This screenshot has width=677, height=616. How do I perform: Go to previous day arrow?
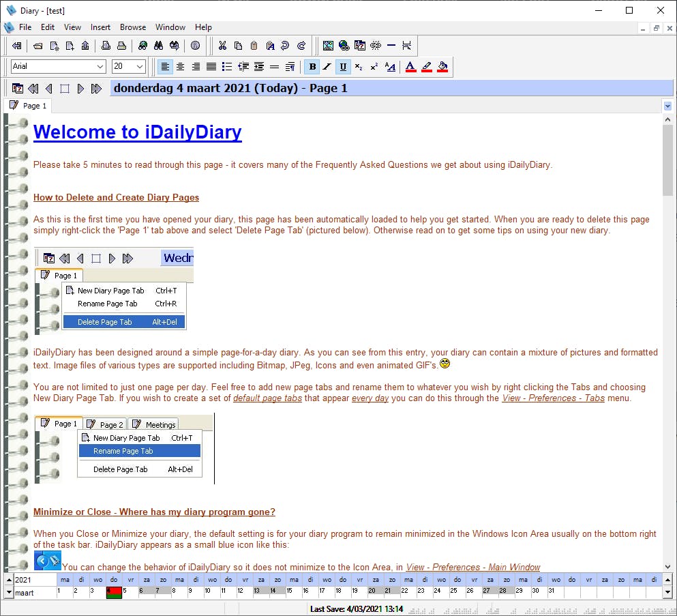pos(49,89)
